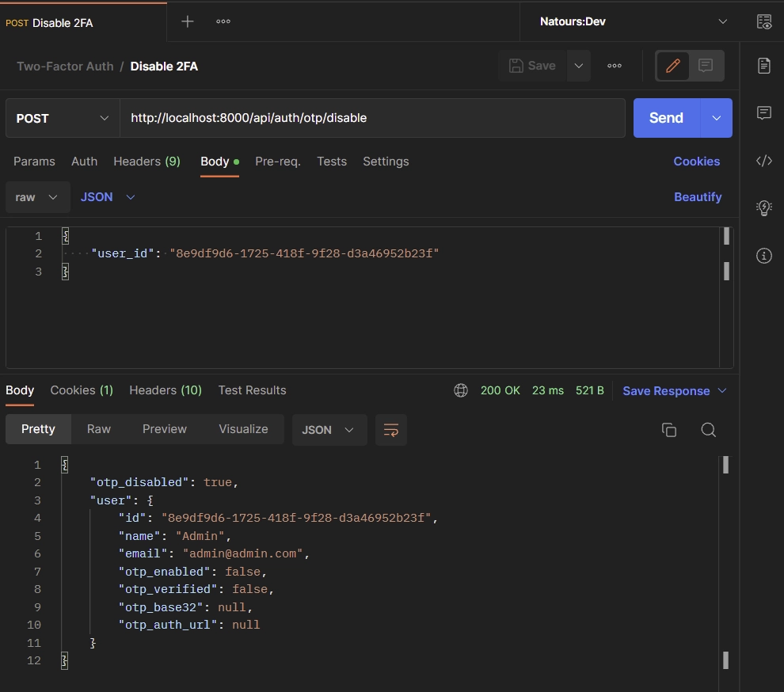
Task: Switch response view to Preview
Action: 165,429
